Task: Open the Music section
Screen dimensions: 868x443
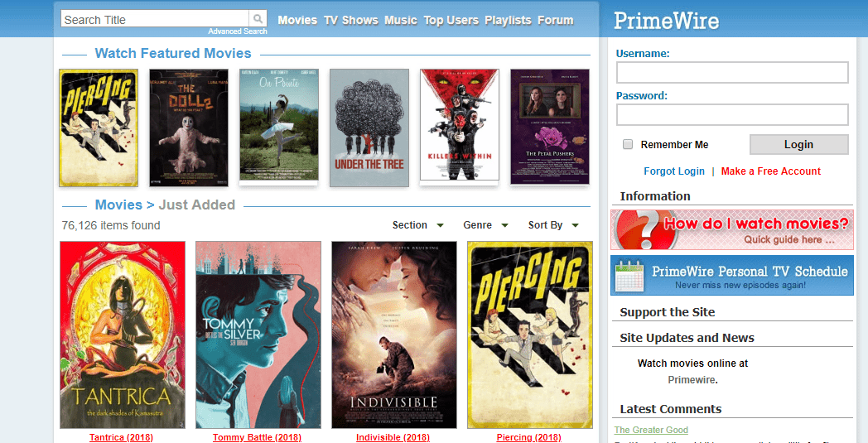Action: pos(401,20)
